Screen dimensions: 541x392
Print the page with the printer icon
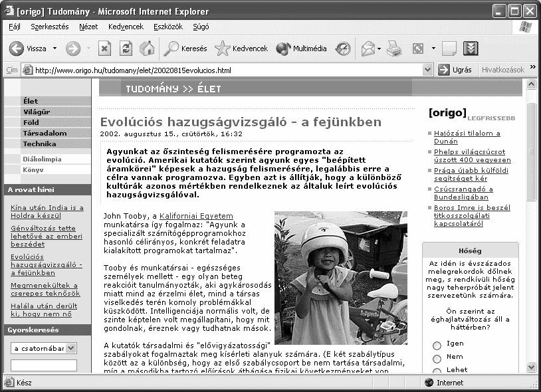tap(394, 49)
